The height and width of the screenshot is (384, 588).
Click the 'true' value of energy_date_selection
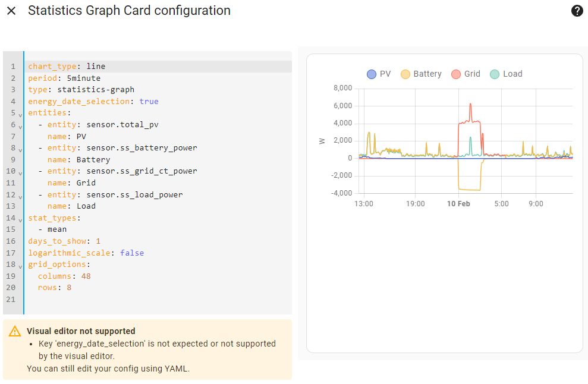tap(149, 101)
